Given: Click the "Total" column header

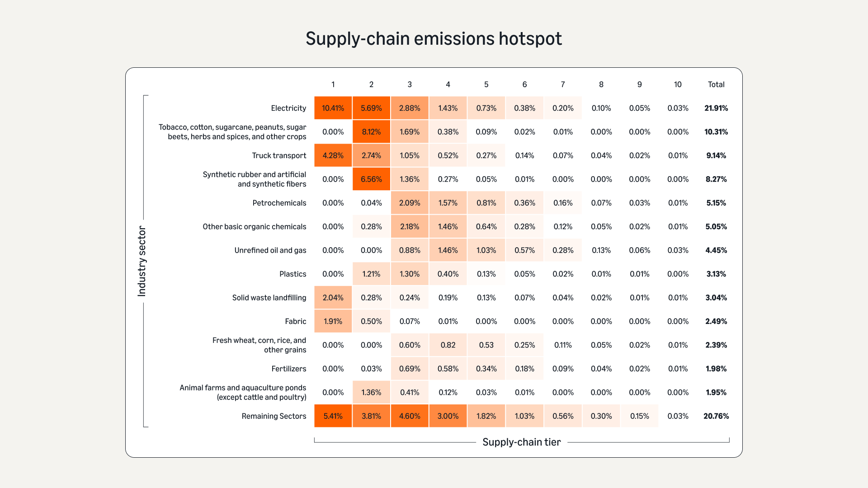Looking at the screenshot, I should pos(716,84).
